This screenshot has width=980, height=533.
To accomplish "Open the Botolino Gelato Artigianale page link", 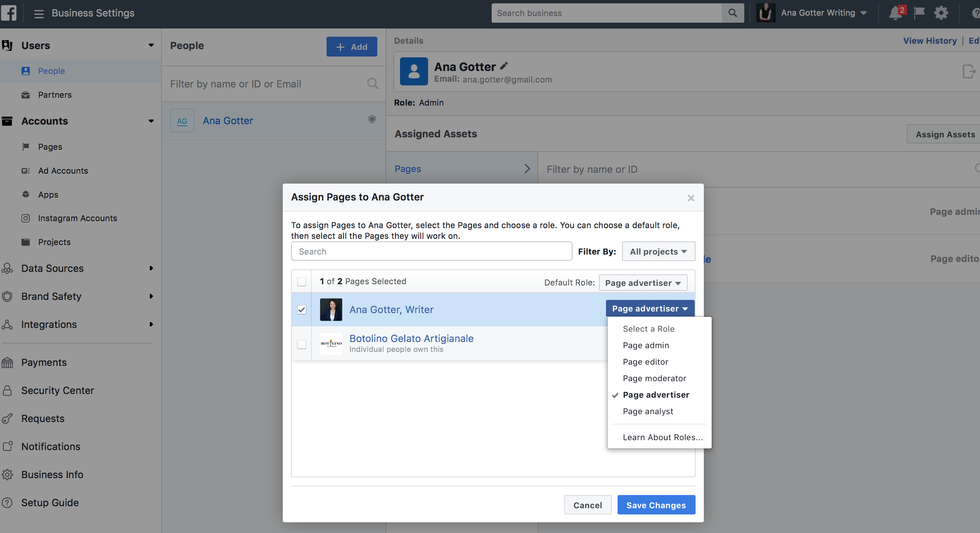I will tap(411, 338).
